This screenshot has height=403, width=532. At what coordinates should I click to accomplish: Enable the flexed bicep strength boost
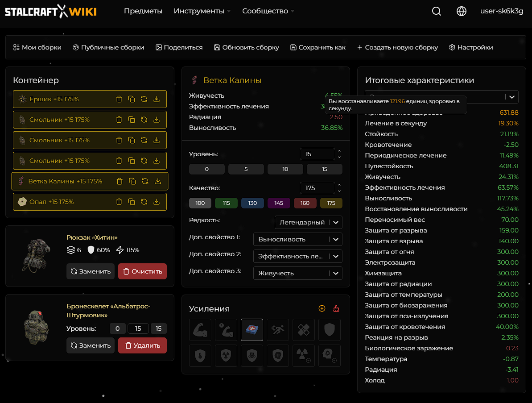click(x=200, y=330)
